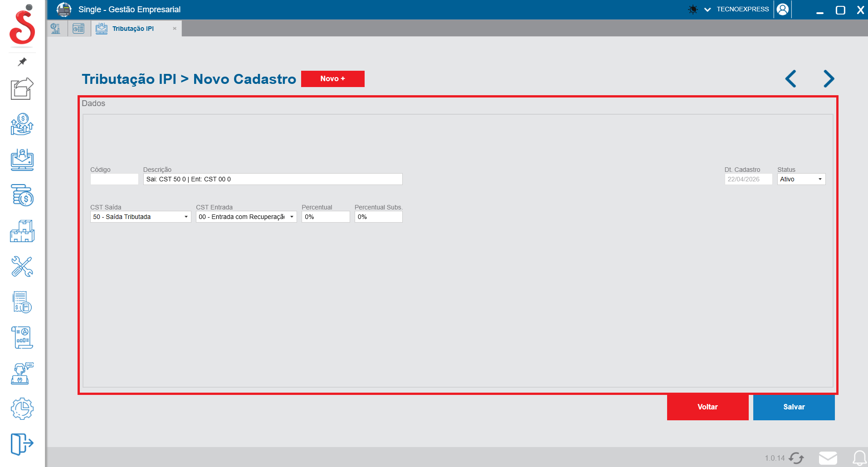Switch to the Tributação IPI tab

(133, 29)
